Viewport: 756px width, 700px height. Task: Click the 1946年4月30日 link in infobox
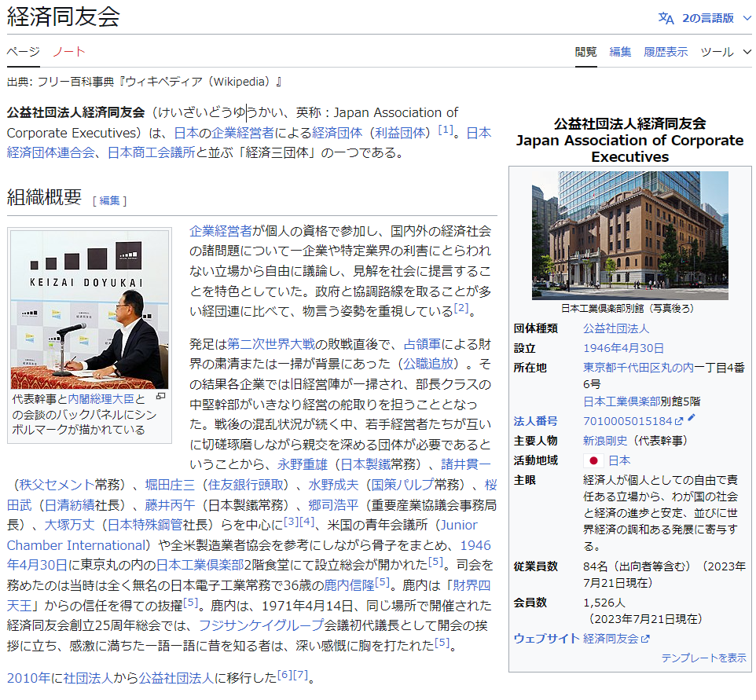623,348
